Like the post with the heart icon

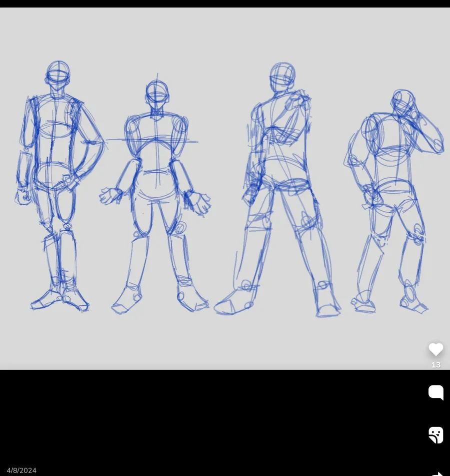click(435, 349)
